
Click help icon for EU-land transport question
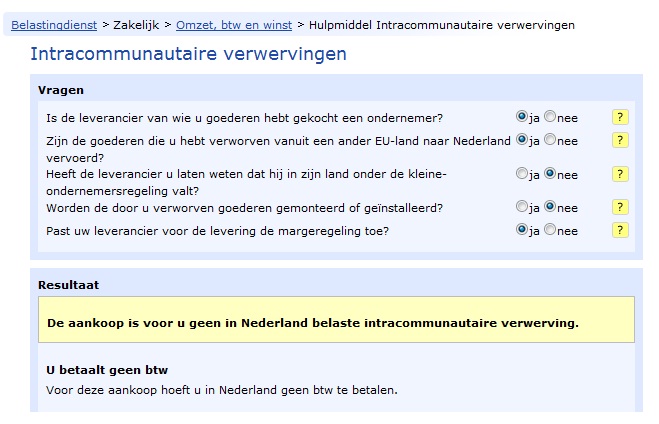click(620, 140)
